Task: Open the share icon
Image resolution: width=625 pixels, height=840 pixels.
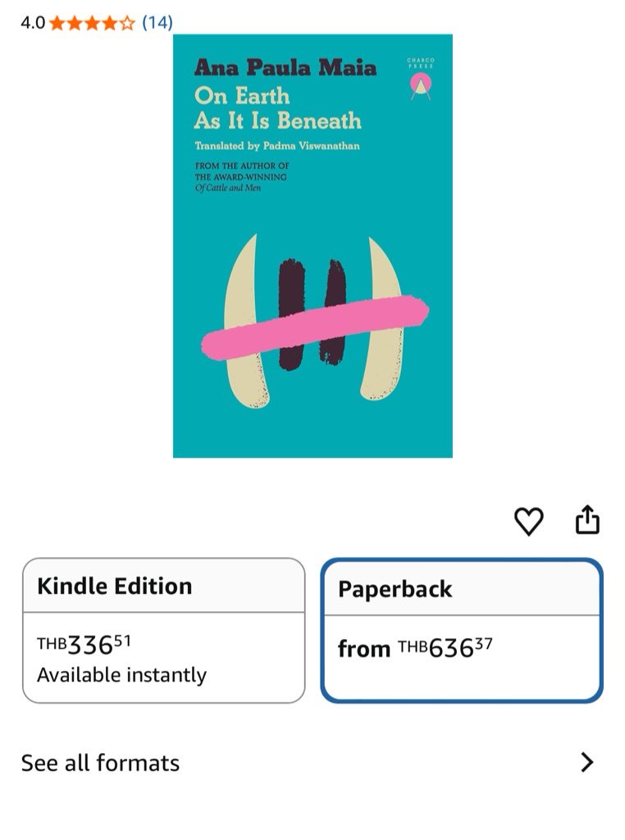Action: click(587, 519)
